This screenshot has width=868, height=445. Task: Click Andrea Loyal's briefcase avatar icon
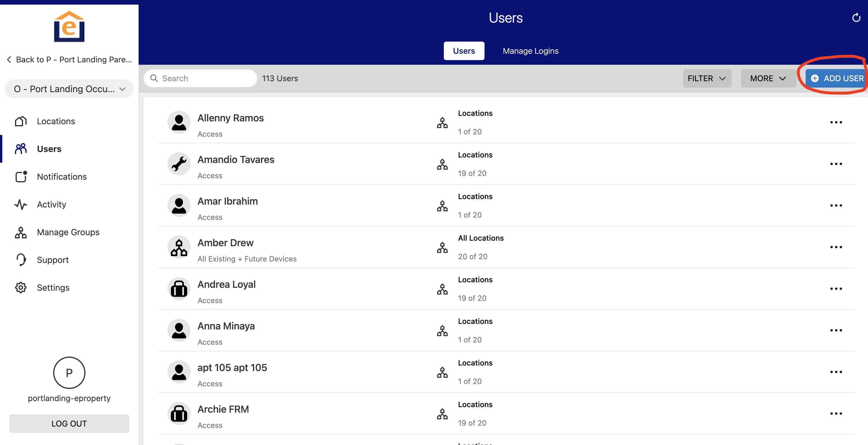pyautogui.click(x=179, y=289)
